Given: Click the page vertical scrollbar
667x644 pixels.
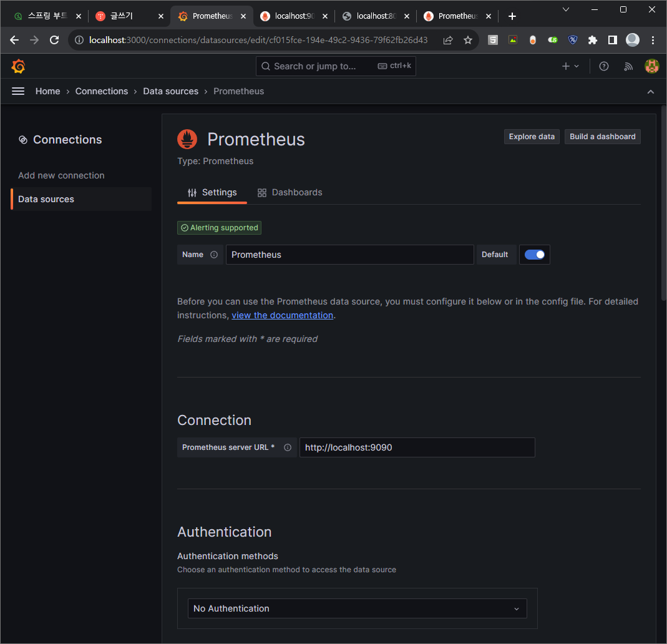Looking at the screenshot, I should [664, 204].
